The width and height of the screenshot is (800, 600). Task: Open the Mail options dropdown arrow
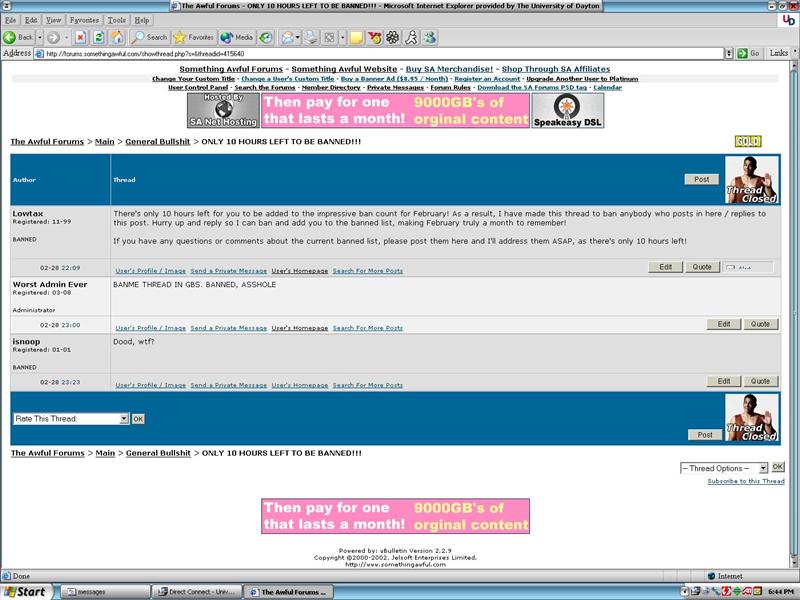point(297,37)
